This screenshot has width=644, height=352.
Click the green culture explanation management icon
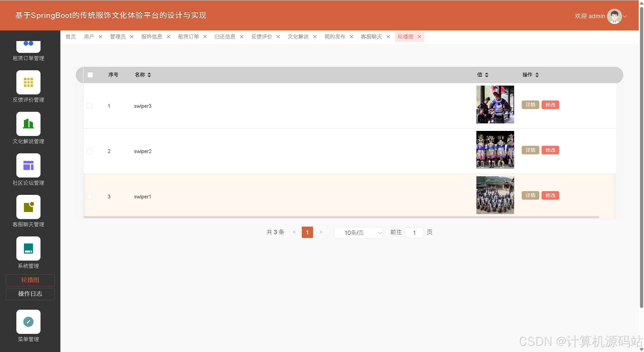click(x=28, y=124)
